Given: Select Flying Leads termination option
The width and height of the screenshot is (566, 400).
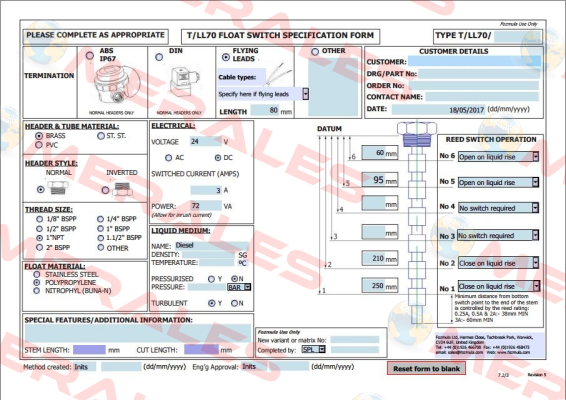Looking at the screenshot, I should (226, 57).
